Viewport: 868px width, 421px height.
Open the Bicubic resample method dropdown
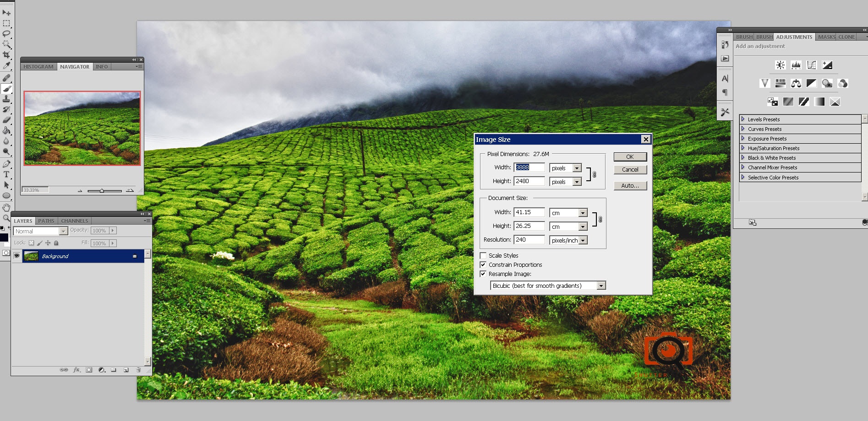tap(601, 286)
